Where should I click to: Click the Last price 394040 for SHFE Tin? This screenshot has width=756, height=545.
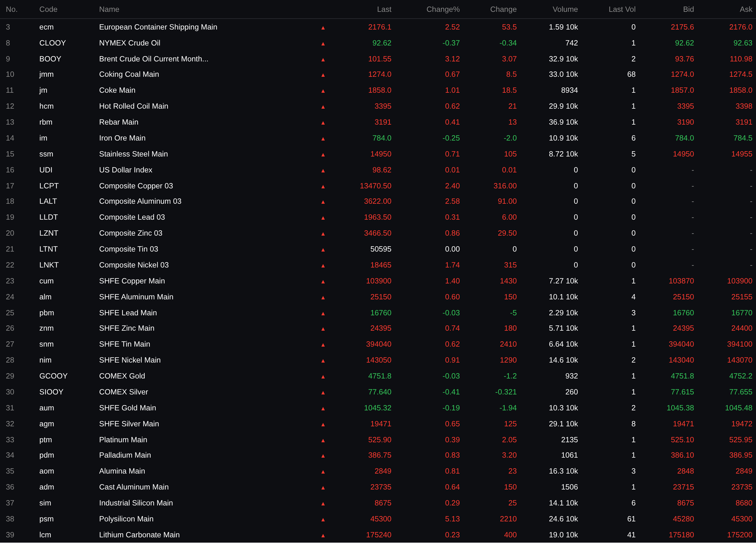point(378,344)
